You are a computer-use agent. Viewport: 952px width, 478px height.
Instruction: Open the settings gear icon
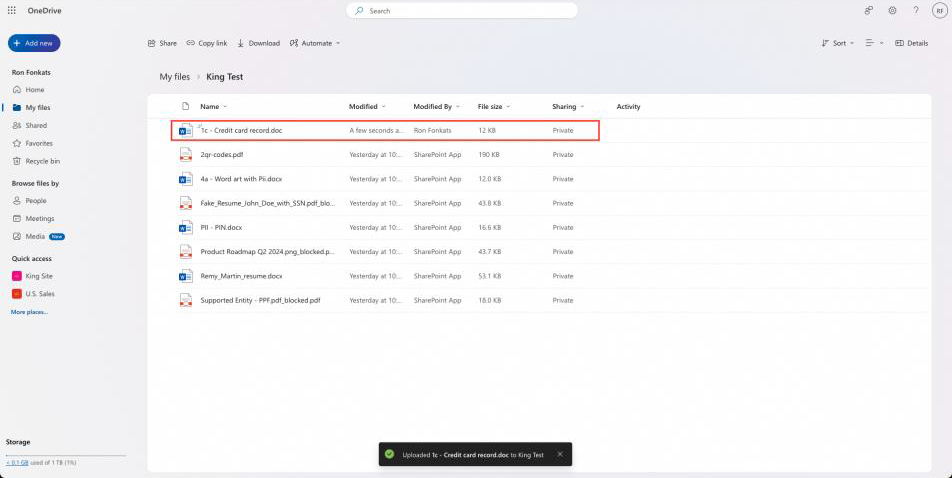point(892,10)
